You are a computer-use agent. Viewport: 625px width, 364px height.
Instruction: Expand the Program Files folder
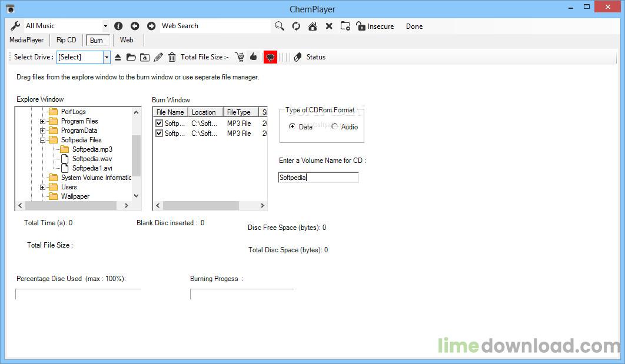click(x=43, y=121)
